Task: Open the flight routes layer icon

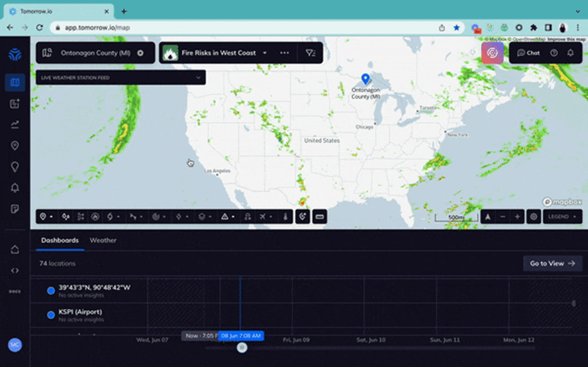Action: click(x=263, y=216)
